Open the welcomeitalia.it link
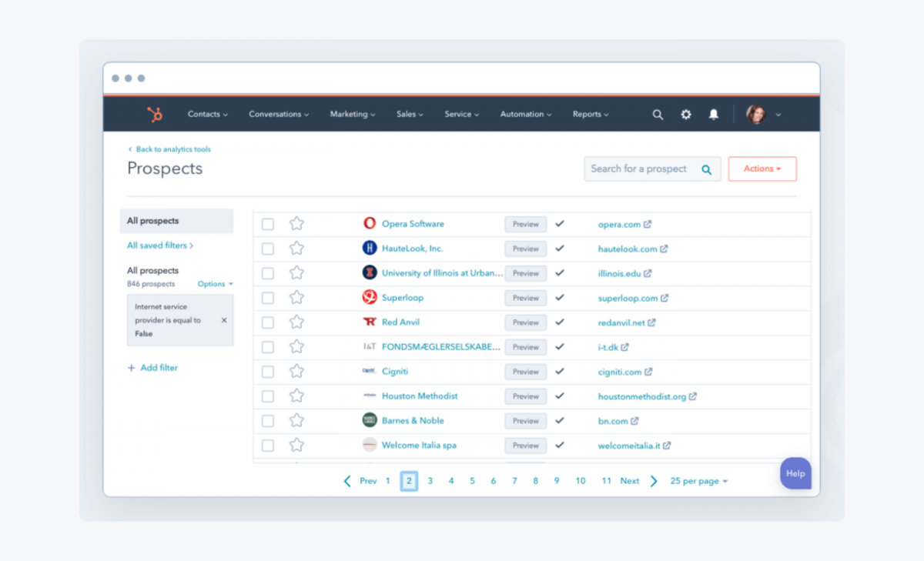Viewport: 924px width, 561px height. [629, 446]
